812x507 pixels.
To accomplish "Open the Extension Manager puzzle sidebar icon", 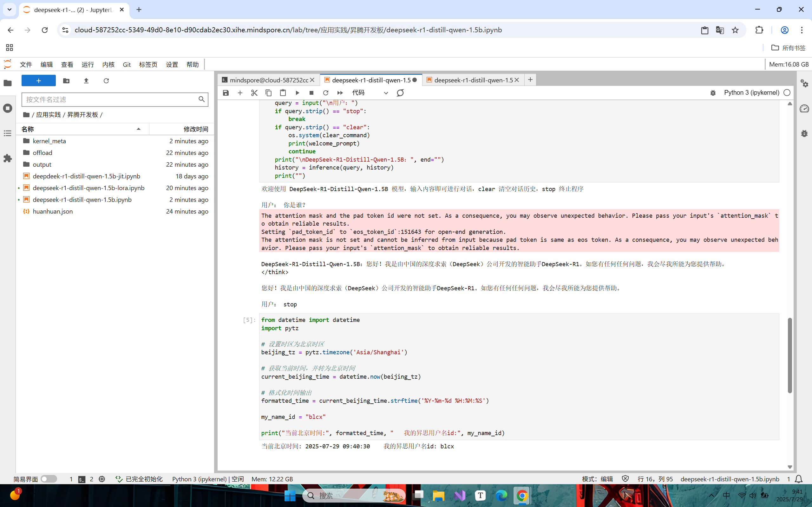I will pos(8,158).
